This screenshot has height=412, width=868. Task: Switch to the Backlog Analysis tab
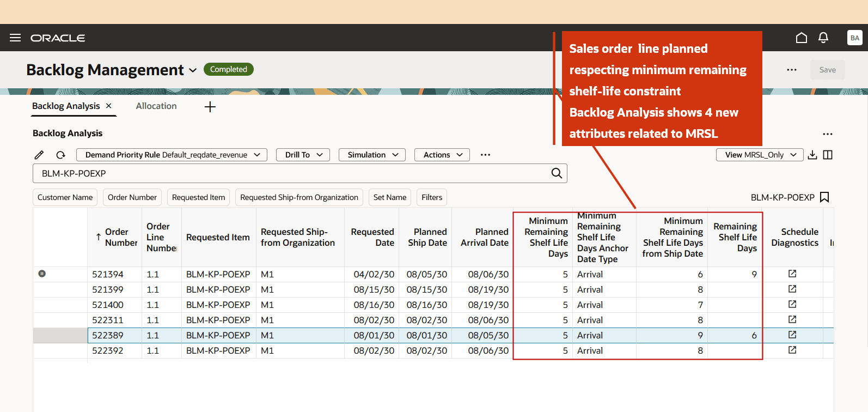pyautogui.click(x=66, y=106)
